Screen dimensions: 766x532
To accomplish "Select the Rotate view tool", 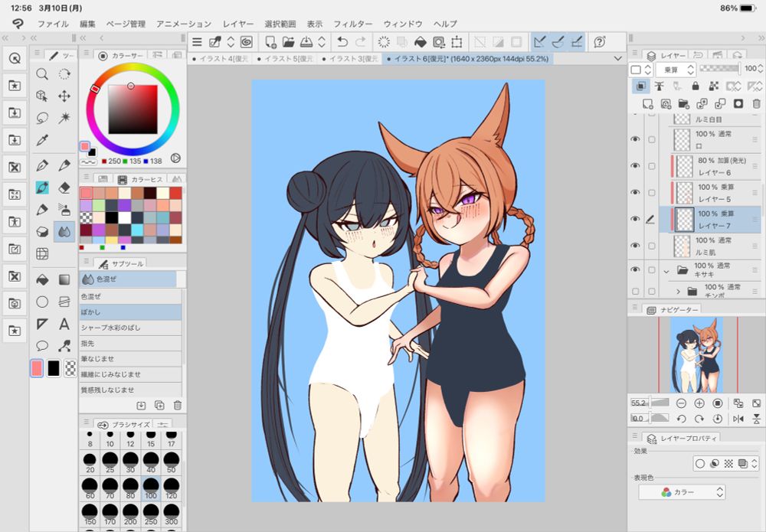I will 64,73.
